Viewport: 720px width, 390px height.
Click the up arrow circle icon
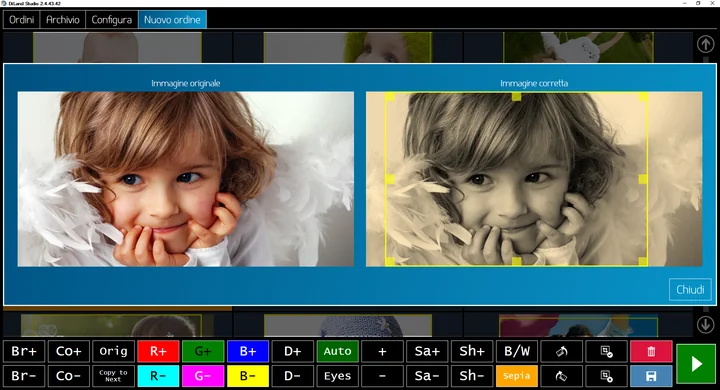click(706, 44)
